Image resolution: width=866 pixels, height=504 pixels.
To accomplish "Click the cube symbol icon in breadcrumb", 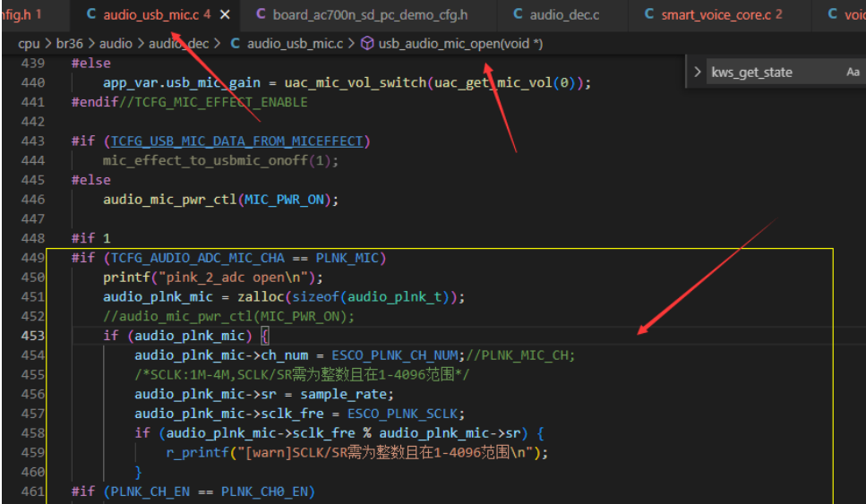I will coord(366,44).
